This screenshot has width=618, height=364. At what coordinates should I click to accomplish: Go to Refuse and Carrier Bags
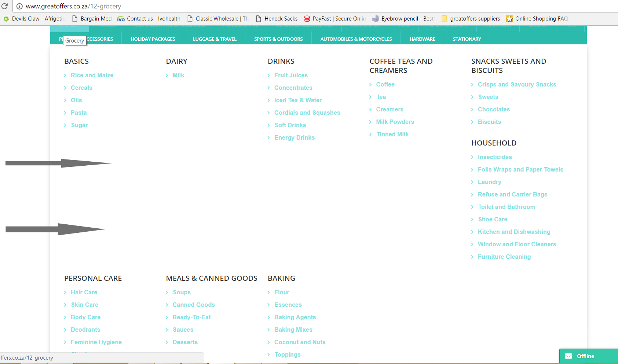click(x=513, y=194)
